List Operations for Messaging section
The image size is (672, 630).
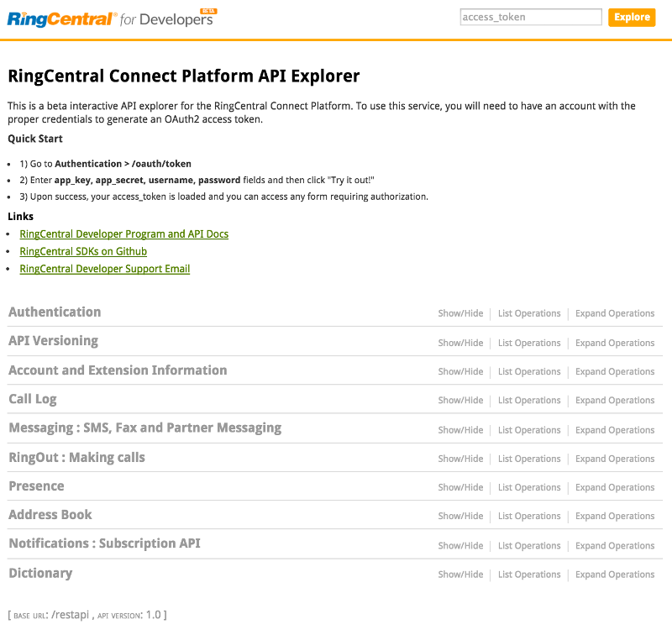(x=529, y=430)
